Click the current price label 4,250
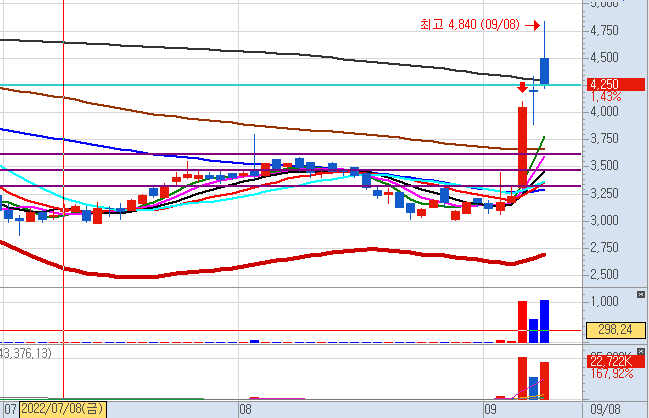 [x=616, y=84]
